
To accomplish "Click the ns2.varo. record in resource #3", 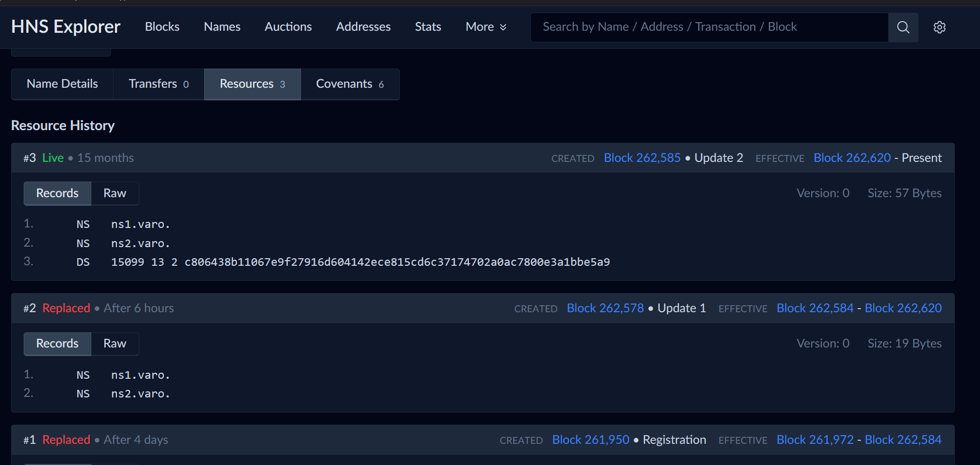I will pos(141,244).
